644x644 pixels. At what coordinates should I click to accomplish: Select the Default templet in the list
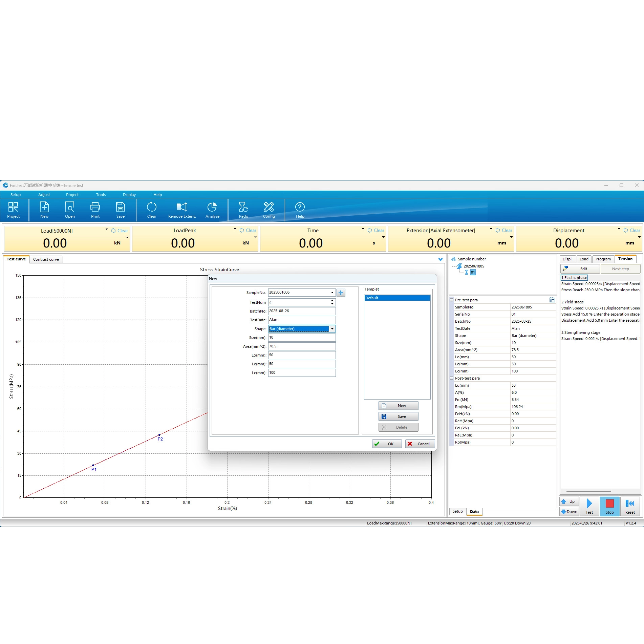click(397, 298)
